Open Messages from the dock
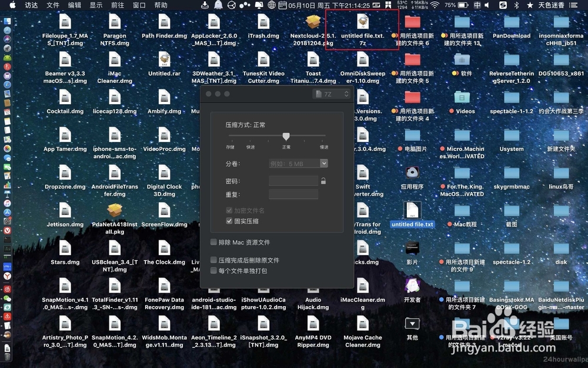This screenshot has height=368, width=588. pyautogui.click(x=7, y=158)
